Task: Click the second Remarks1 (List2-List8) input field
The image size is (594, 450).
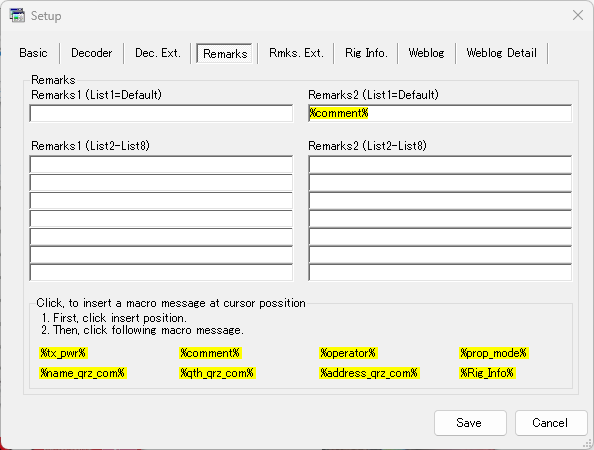Action: click(161, 183)
